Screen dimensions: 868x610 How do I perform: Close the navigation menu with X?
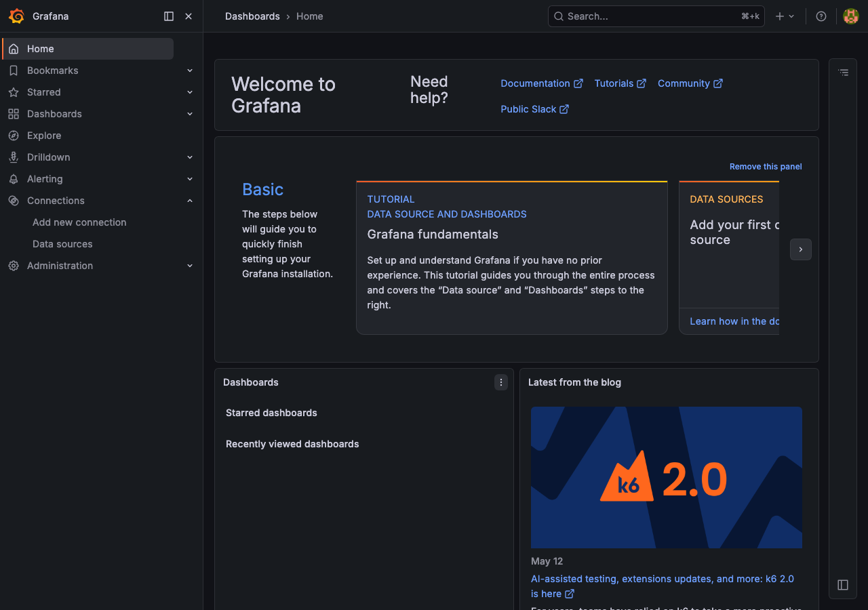(x=189, y=16)
